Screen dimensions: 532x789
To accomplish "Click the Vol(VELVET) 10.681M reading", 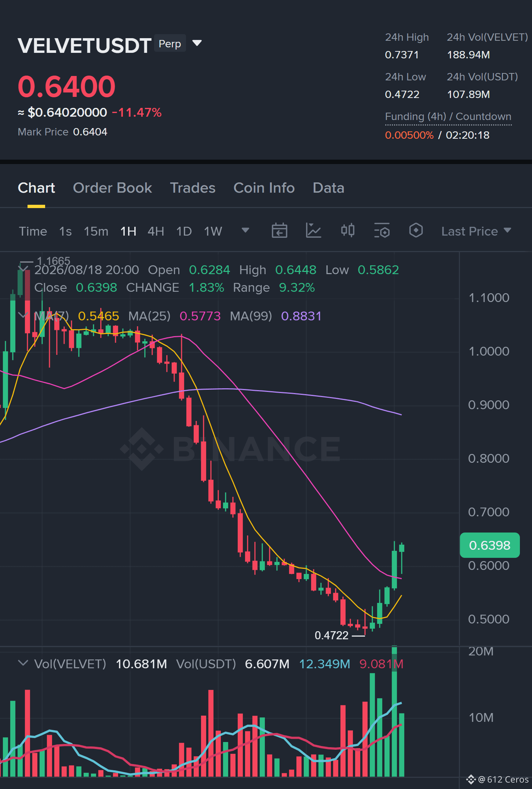I will [x=141, y=664].
